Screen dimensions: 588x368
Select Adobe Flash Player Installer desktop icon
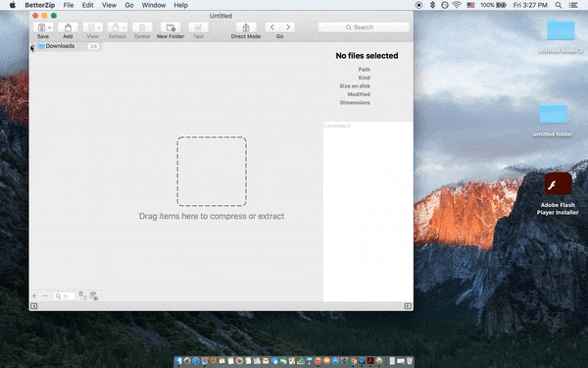point(558,184)
